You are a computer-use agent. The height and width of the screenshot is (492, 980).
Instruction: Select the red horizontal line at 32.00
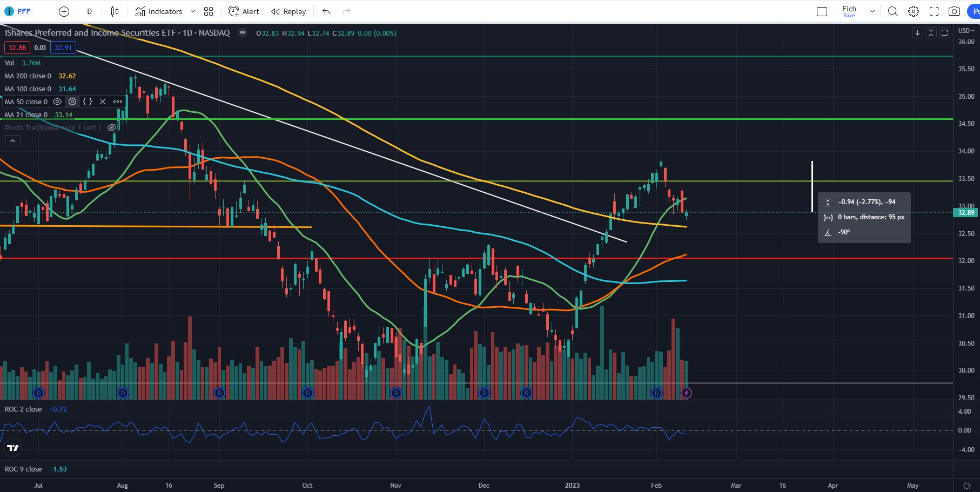(x=476, y=259)
